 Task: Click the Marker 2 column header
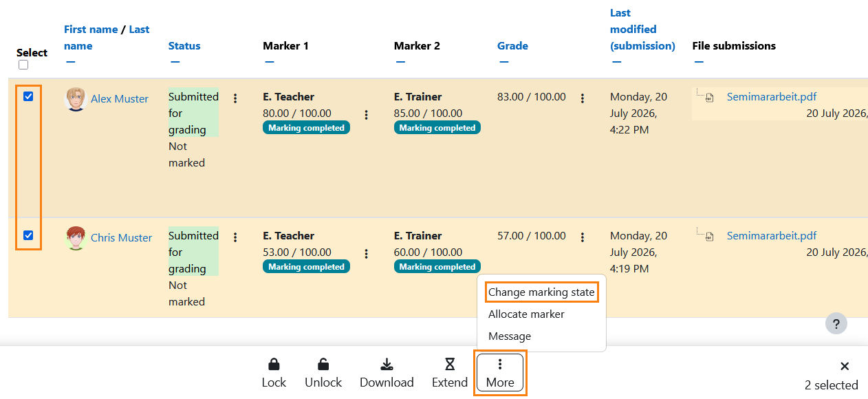[x=417, y=46]
